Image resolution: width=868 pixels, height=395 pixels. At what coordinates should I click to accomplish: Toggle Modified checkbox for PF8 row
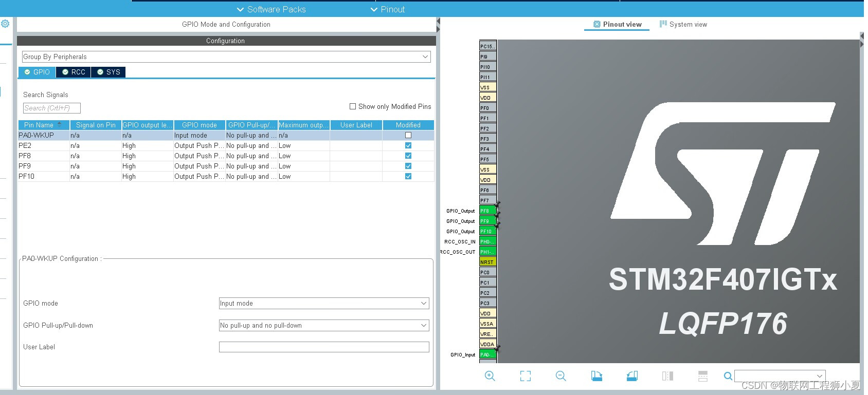pos(408,156)
